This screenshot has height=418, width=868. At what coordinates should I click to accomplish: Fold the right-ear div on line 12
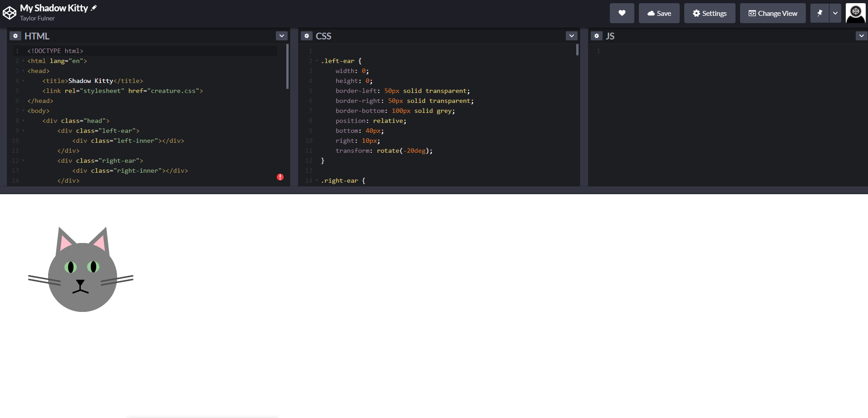pyautogui.click(x=23, y=160)
